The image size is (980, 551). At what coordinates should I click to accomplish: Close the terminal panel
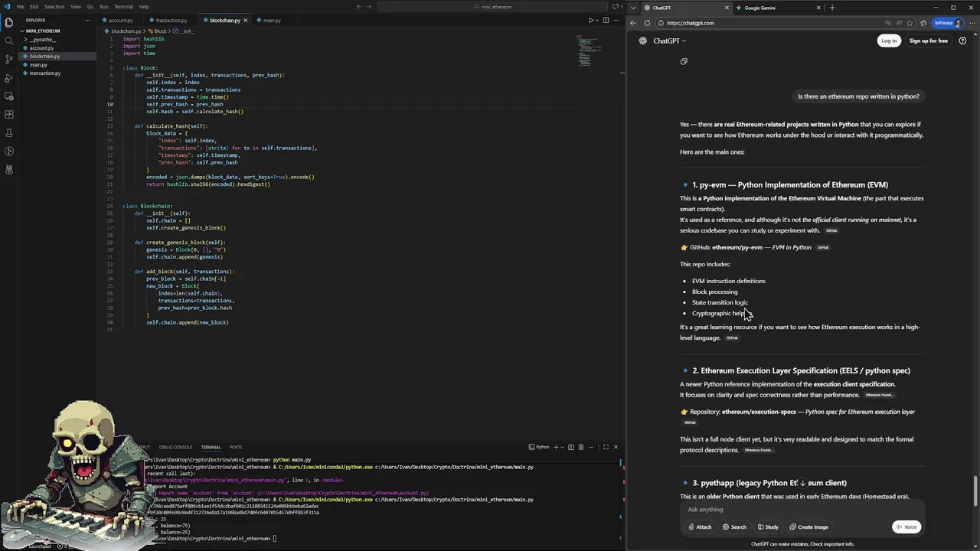(x=616, y=447)
